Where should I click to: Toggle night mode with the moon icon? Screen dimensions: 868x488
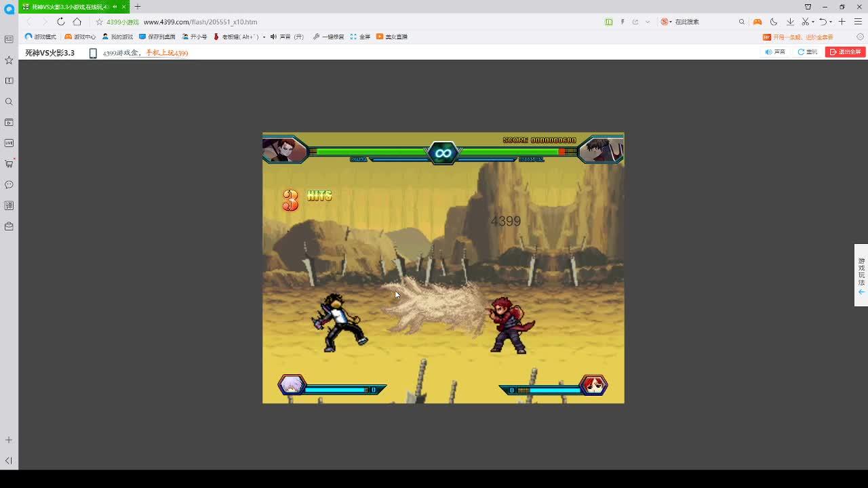pos(774,22)
